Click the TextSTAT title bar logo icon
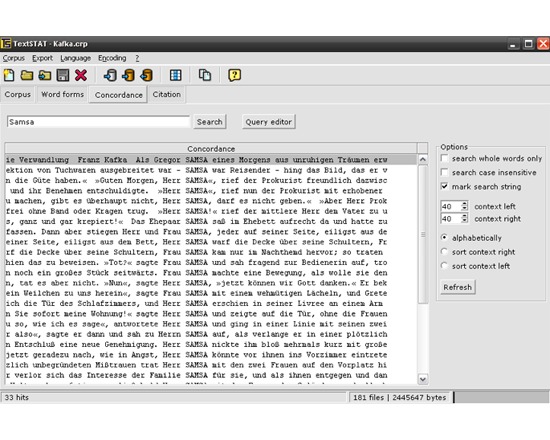This screenshot has width=550, height=440. click(6, 44)
